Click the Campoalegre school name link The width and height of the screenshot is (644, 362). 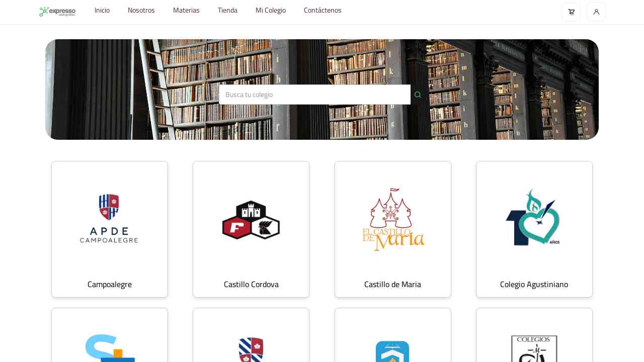[110, 284]
